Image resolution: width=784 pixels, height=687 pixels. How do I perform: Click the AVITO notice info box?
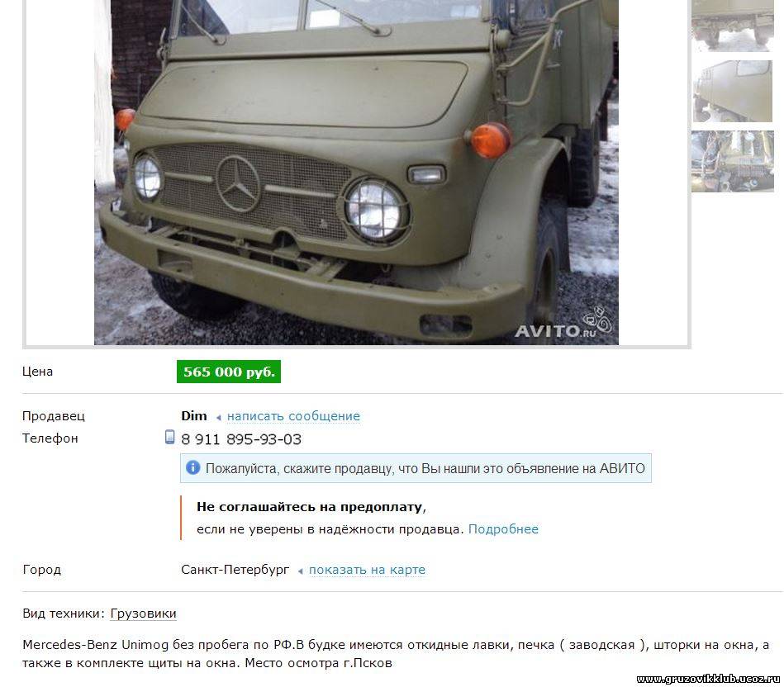(x=416, y=468)
